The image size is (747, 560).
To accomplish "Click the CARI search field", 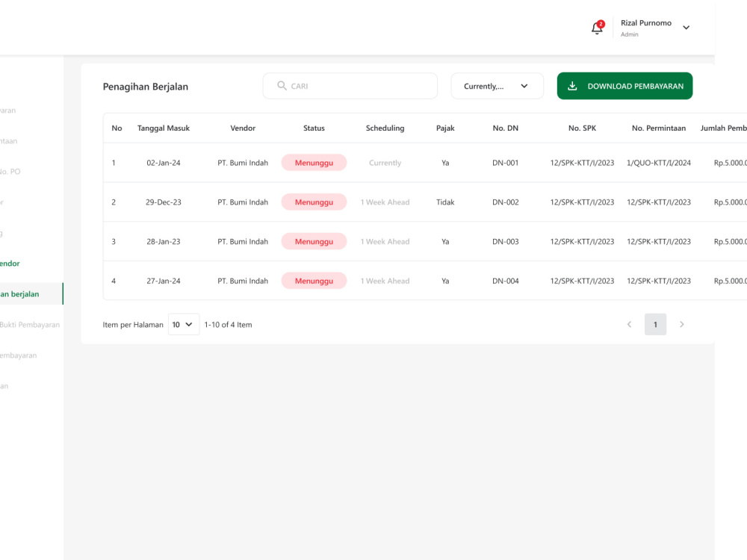I will [x=350, y=86].
